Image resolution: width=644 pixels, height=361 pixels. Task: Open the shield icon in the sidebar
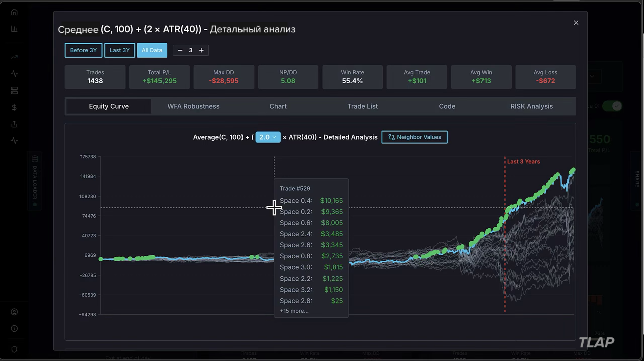pyautogui.click(x=14, y=349)
